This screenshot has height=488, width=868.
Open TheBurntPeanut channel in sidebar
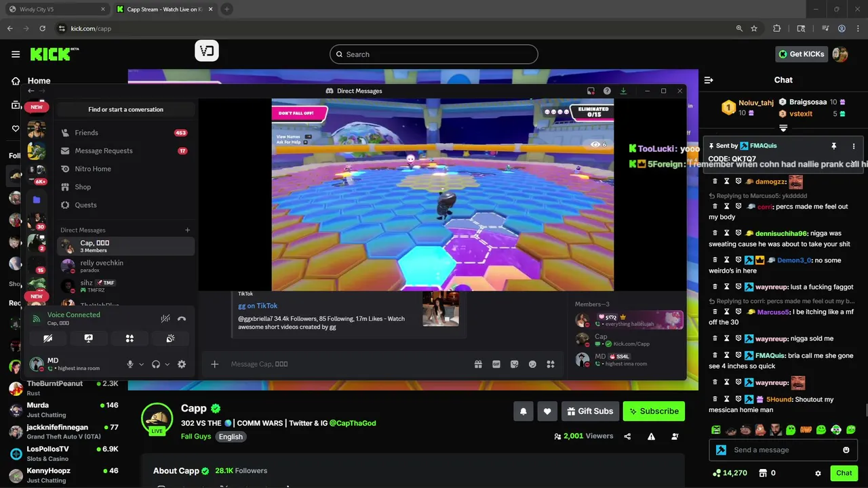pos(64,388)
